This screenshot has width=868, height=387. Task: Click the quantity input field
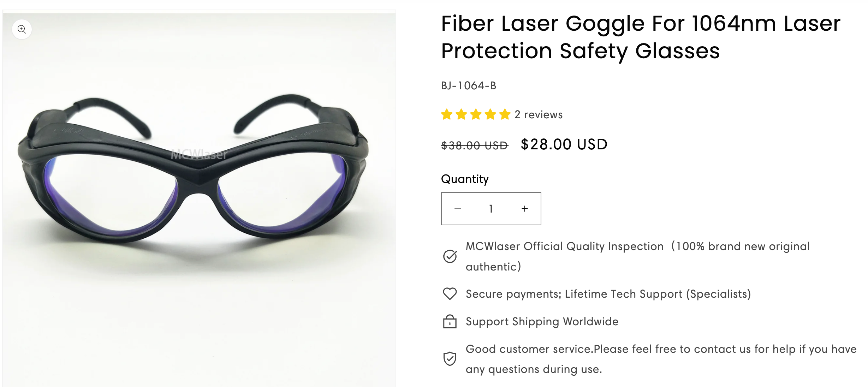tap(491, 208)
